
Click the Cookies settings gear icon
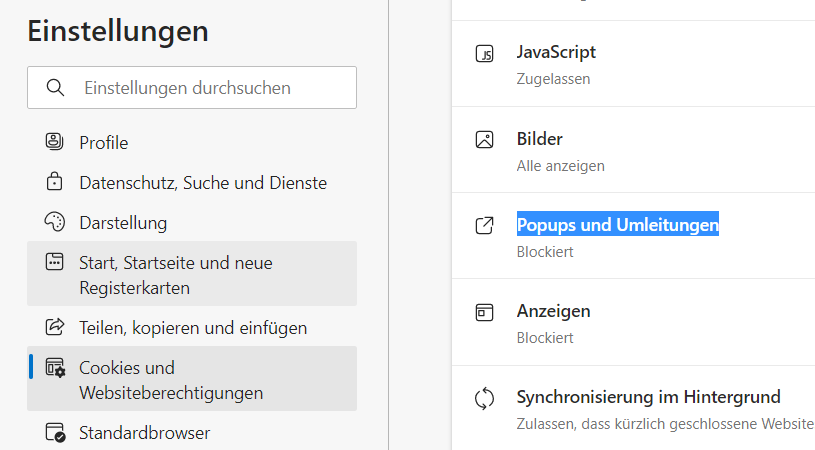click(55, 367)
